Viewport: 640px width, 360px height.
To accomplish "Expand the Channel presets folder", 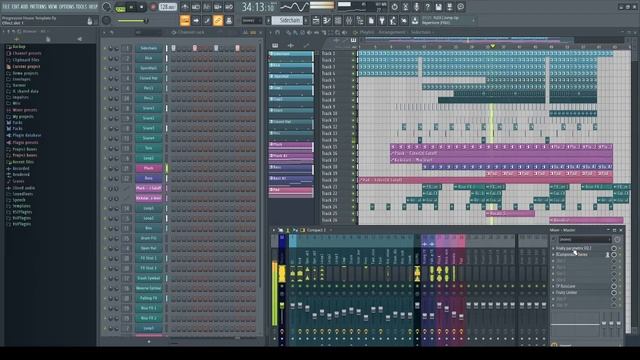I will click(x=23, y=53).
